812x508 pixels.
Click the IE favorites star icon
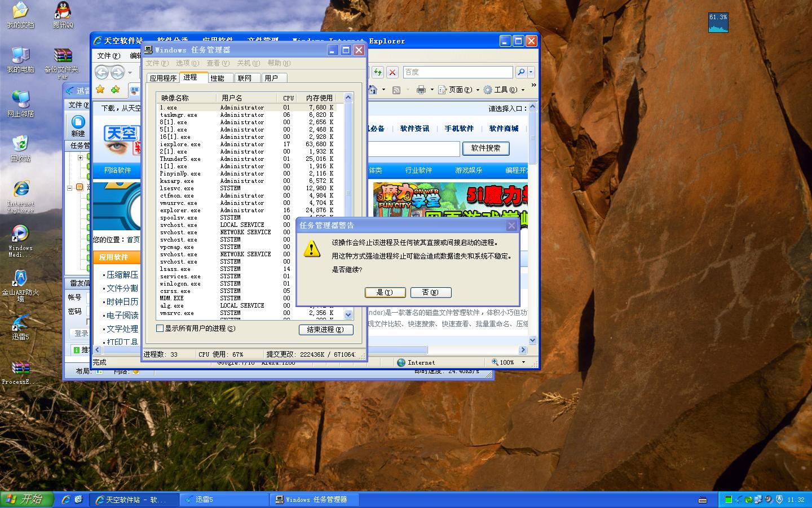coord(100,89)
